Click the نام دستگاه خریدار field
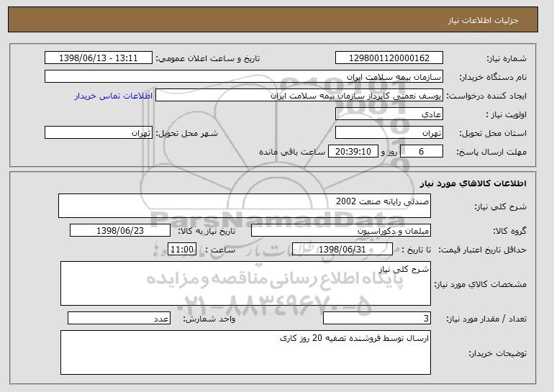Image resolution: width=554 pixels, height=392 pixels. point(244,77)
